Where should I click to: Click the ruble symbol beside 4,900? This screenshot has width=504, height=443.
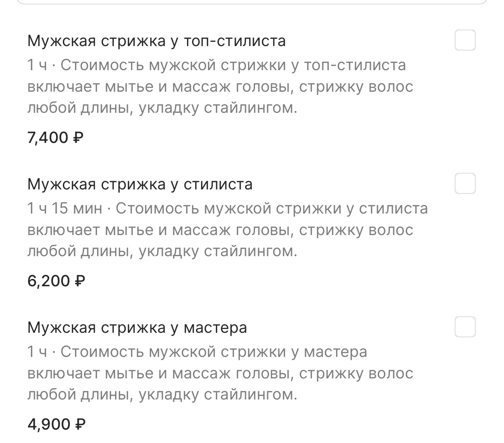(x=80, y=424)
